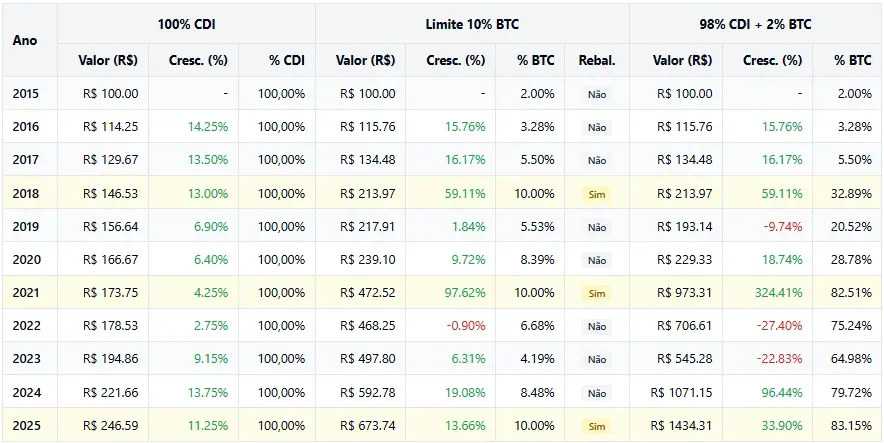Click the "Não" badge in the 2024 row
Viewport: 884px width, 443px height.
pyautogui.click(x=596, y=393)
